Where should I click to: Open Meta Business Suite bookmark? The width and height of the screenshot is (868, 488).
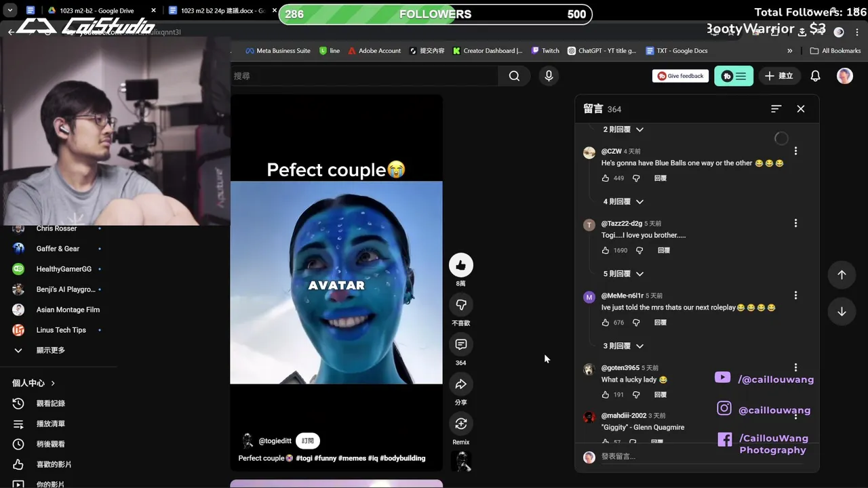pyautogui.click(x=278, y=51)
